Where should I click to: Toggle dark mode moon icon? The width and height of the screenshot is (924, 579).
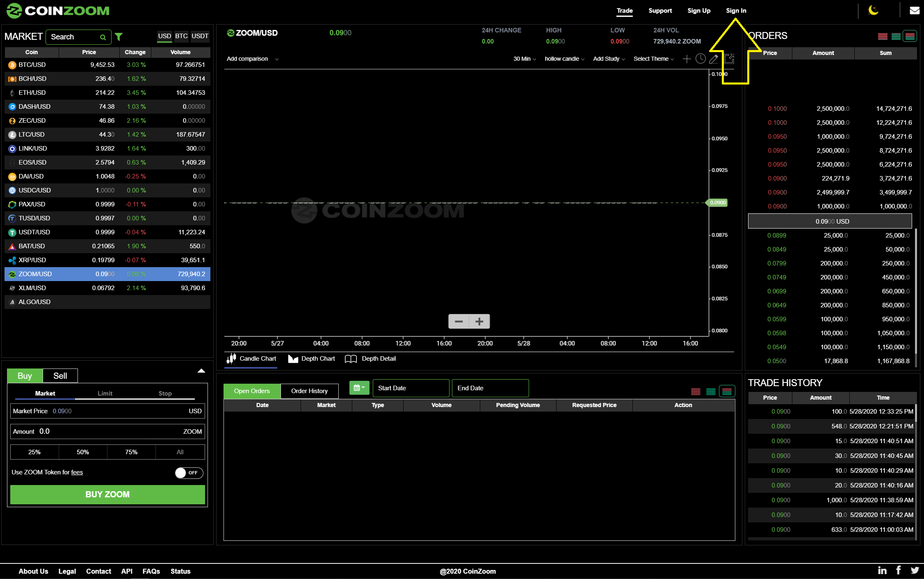873,10
